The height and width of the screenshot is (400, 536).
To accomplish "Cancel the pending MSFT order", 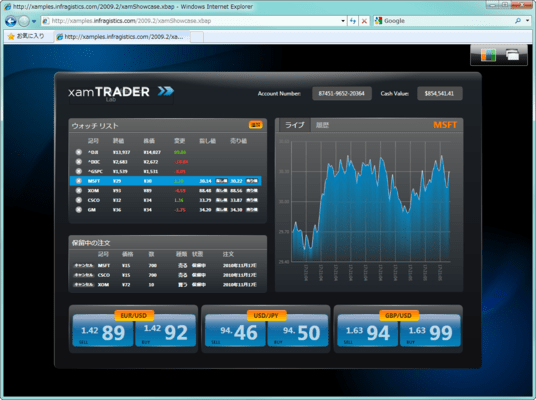I will 84,265.
